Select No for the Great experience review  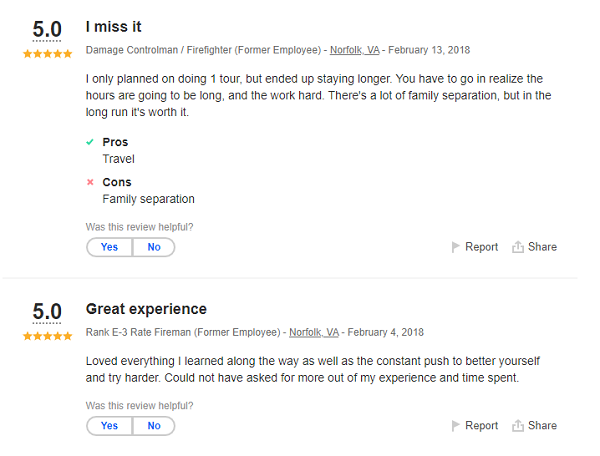[154, 425]
